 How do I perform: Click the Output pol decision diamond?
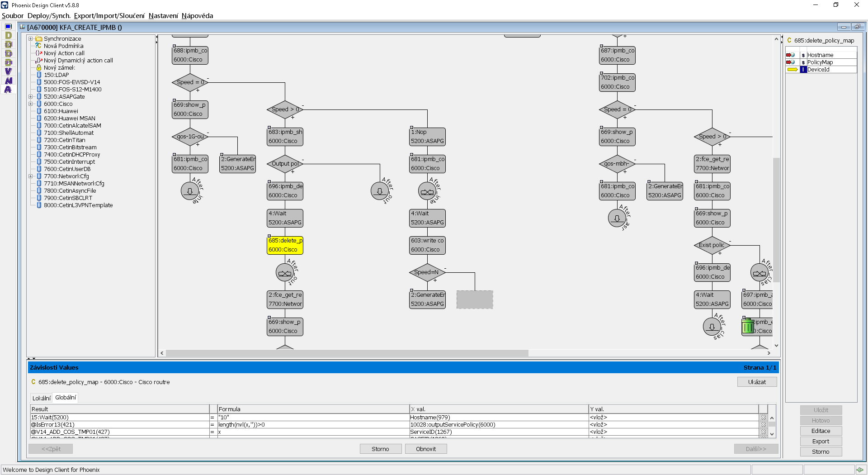[x=285, y=164]
